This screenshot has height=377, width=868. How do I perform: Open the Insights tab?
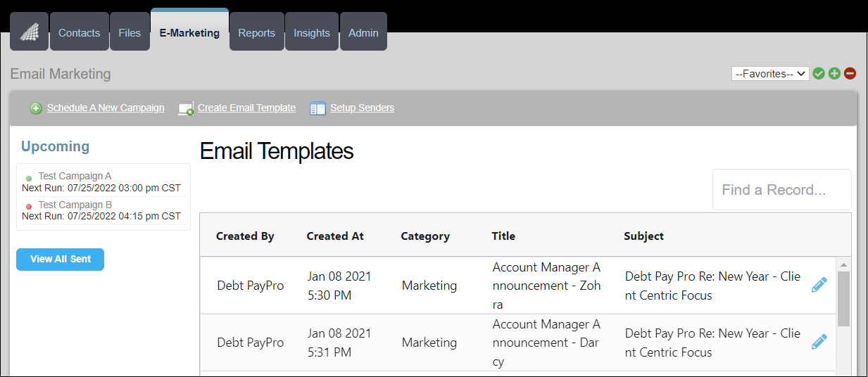tap(312, 32)
